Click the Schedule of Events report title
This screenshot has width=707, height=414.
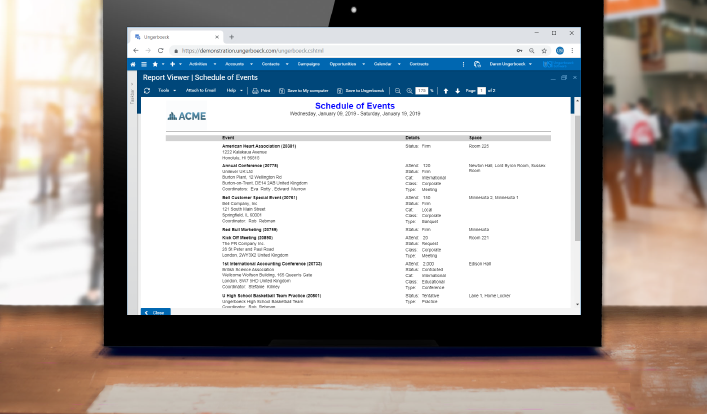pos(355,106)
